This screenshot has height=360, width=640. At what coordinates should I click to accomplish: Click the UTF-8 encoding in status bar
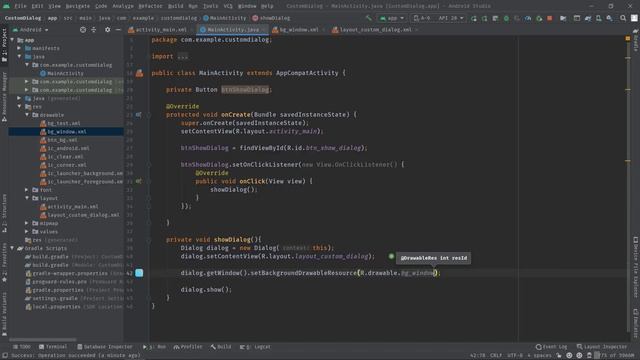(x=515, y=356)
